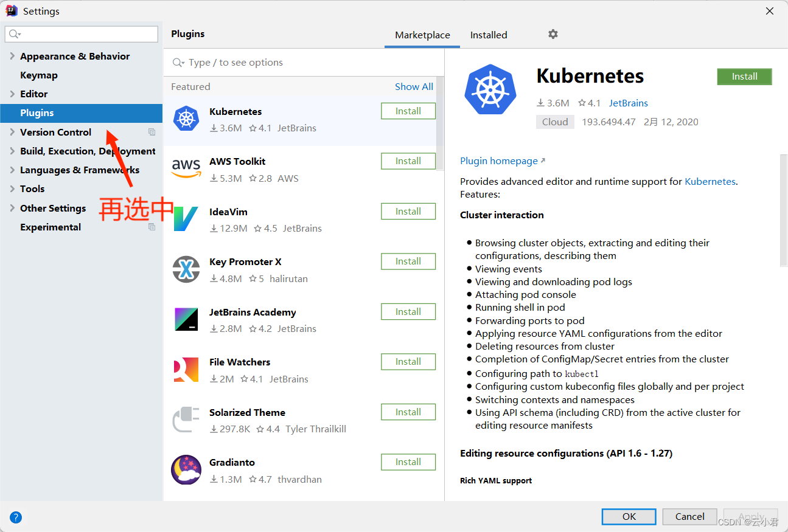Click the Cancel button
788x532 pixels.
tap(690, 517)
